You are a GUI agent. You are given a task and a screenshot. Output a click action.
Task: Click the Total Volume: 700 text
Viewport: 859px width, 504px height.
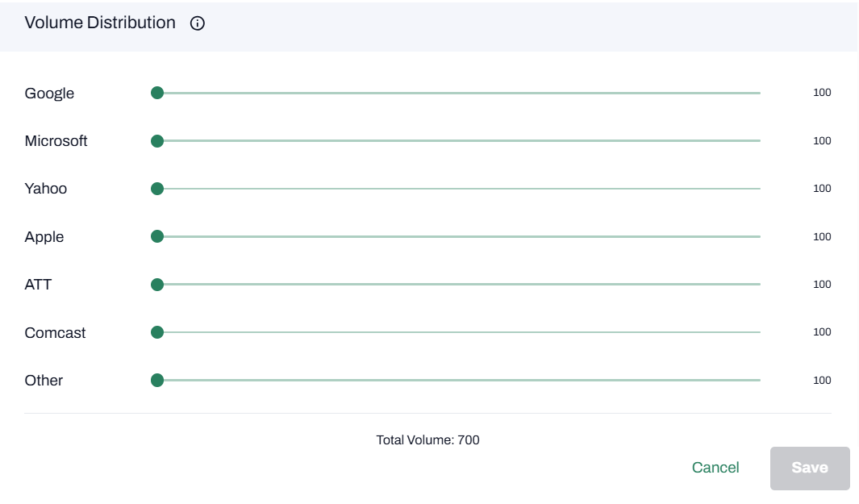[427, 440]
